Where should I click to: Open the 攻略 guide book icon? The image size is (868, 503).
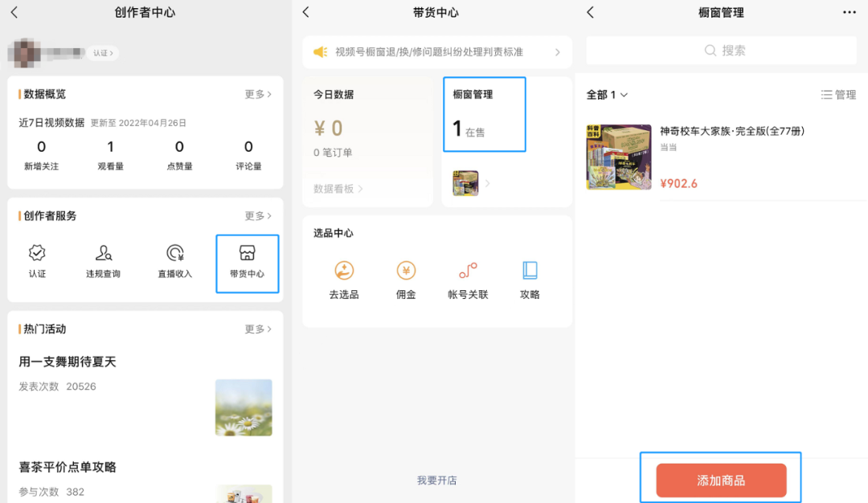pyautogui.click(x=530, y=272)
